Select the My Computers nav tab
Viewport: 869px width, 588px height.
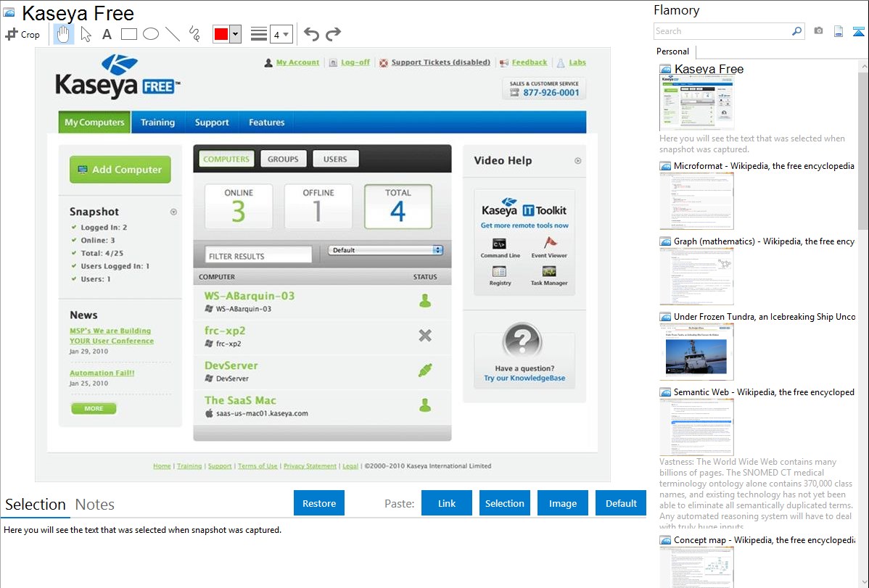pyautogui.click(x=94, y=123)
